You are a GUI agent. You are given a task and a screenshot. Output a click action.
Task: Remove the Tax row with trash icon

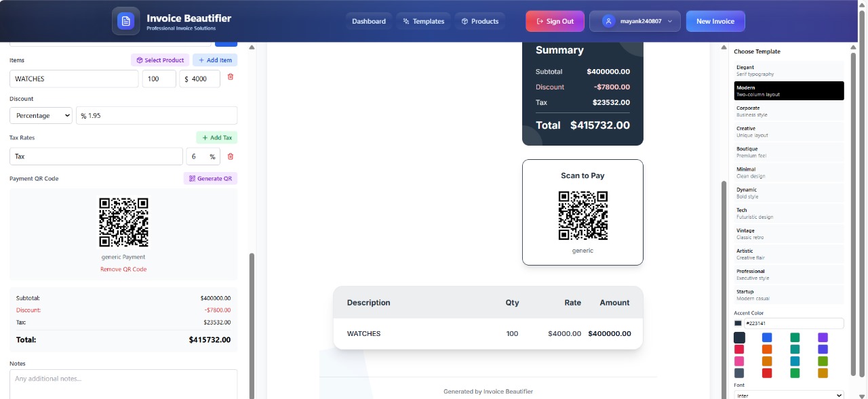pyautogui.click(x=231, y=156)
